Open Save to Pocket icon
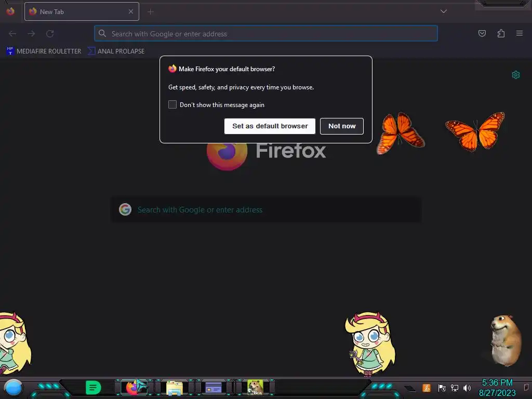532x399 pixels. click(482, 33)
